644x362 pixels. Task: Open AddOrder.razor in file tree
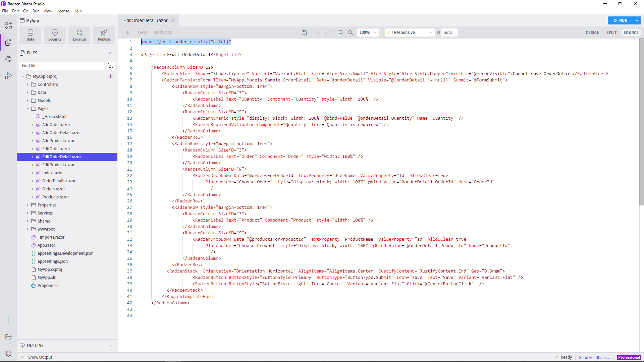(56, 125)
